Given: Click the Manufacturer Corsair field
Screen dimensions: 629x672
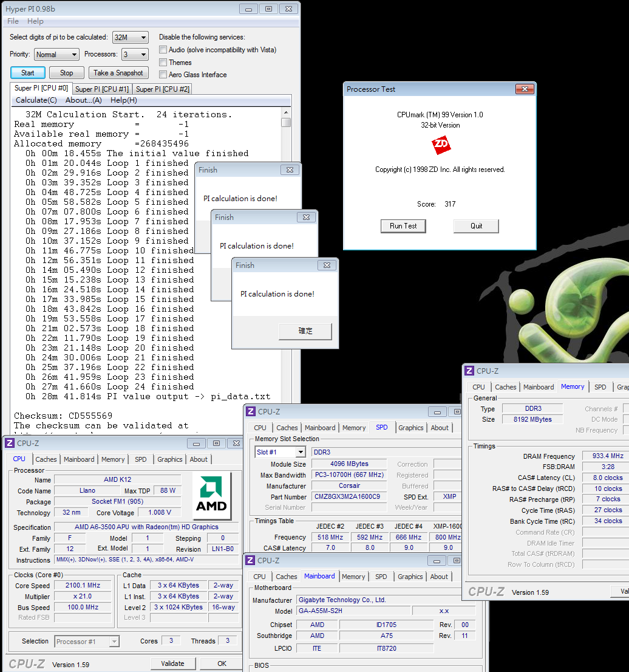Looking at the screenshot, I should tap(349, 485).
